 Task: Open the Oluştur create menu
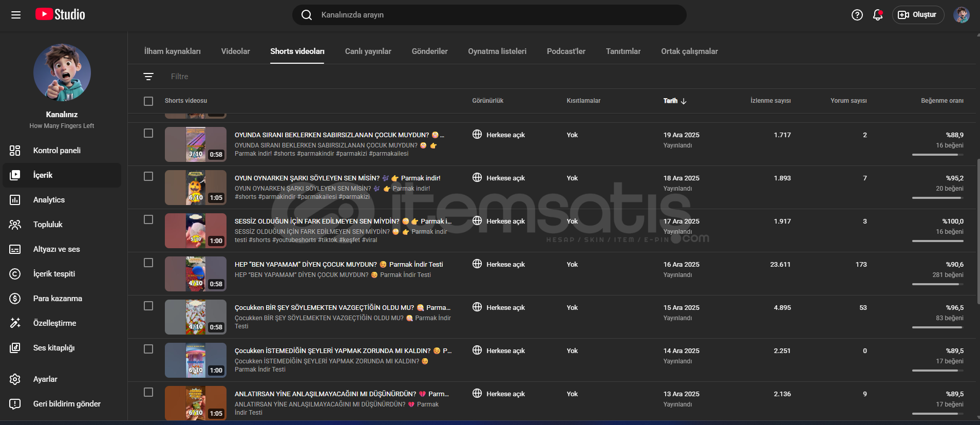tap(918, 15)
